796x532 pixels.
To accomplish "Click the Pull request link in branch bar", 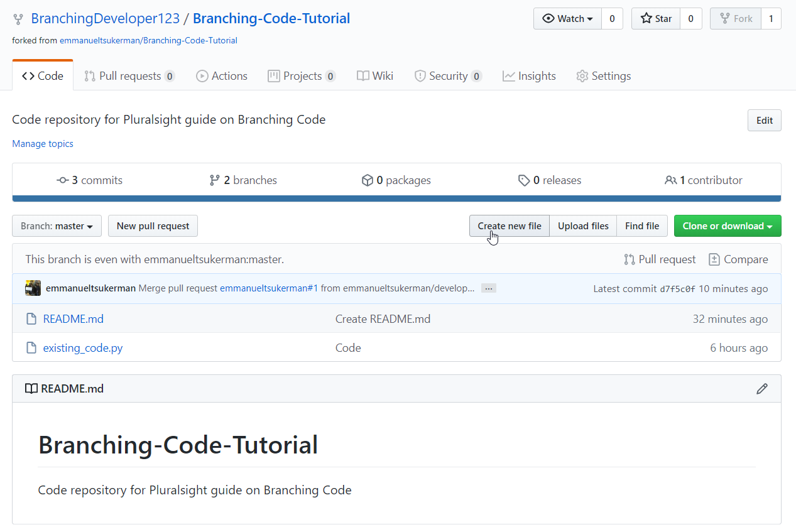I will [660, 259].
